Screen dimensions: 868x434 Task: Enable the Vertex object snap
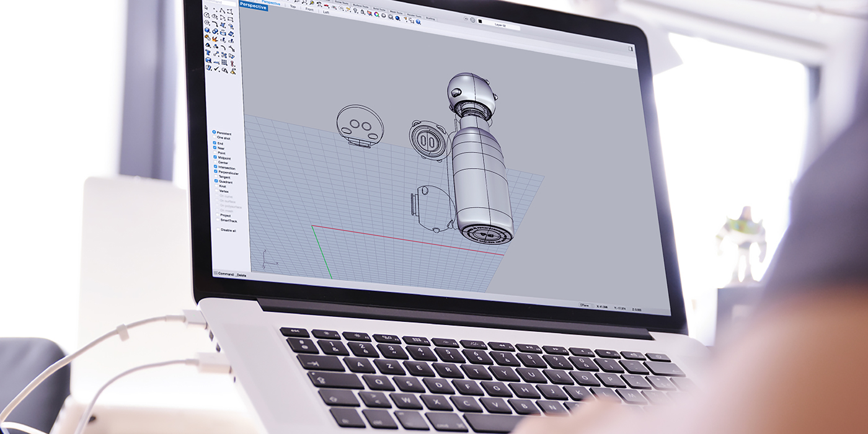[x=216, y=190]
